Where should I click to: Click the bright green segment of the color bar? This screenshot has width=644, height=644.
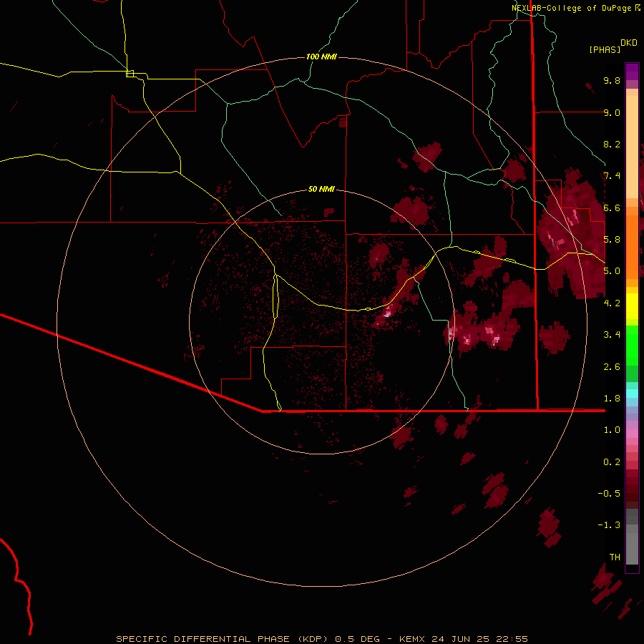point(632,345)
